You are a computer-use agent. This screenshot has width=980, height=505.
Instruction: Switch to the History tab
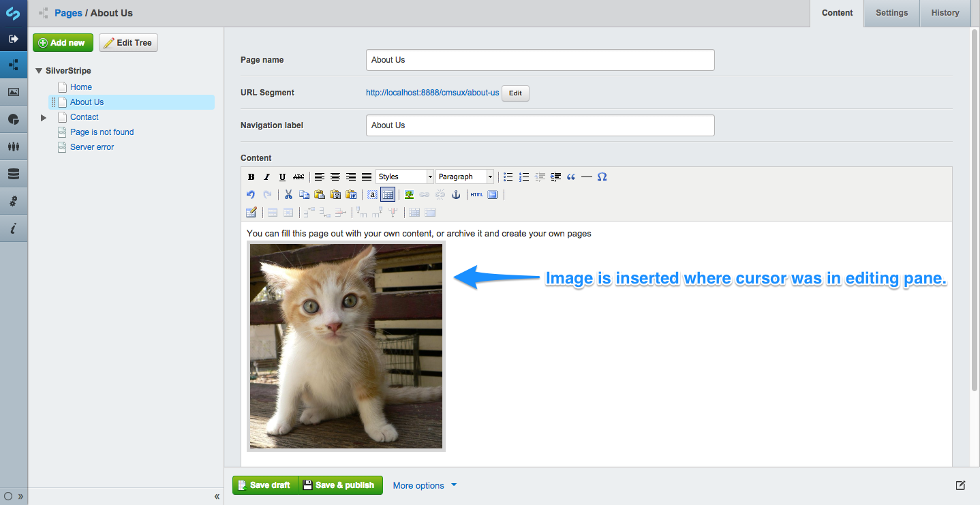point(945,13)
